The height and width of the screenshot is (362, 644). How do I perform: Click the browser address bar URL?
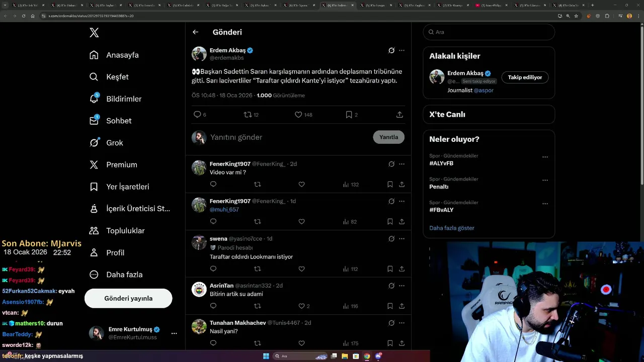coord(91,16)
